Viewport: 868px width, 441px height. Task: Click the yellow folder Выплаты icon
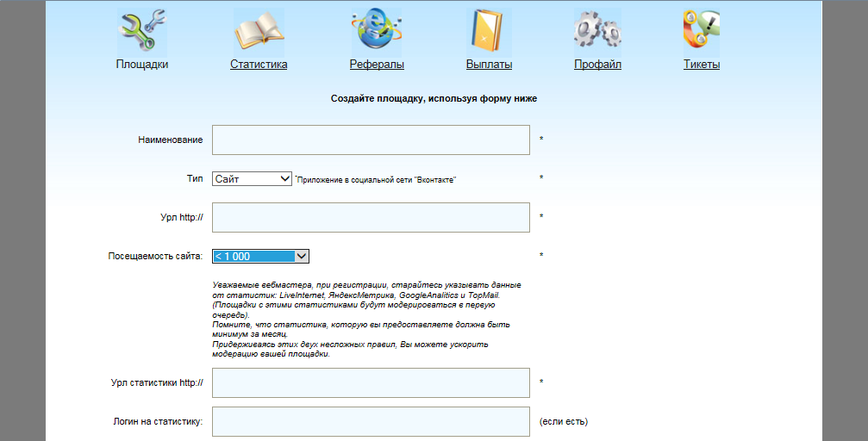pos(489,30)
